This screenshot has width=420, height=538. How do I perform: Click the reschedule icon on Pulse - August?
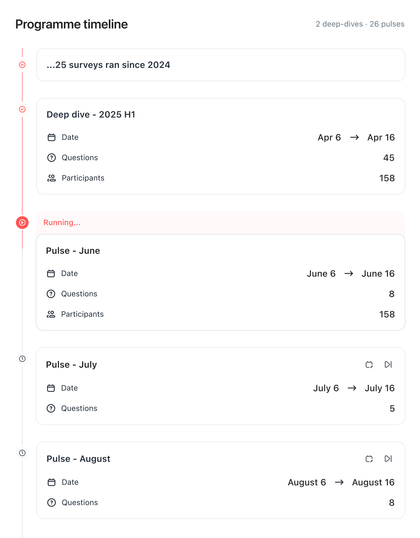click(x=369, y=459)
